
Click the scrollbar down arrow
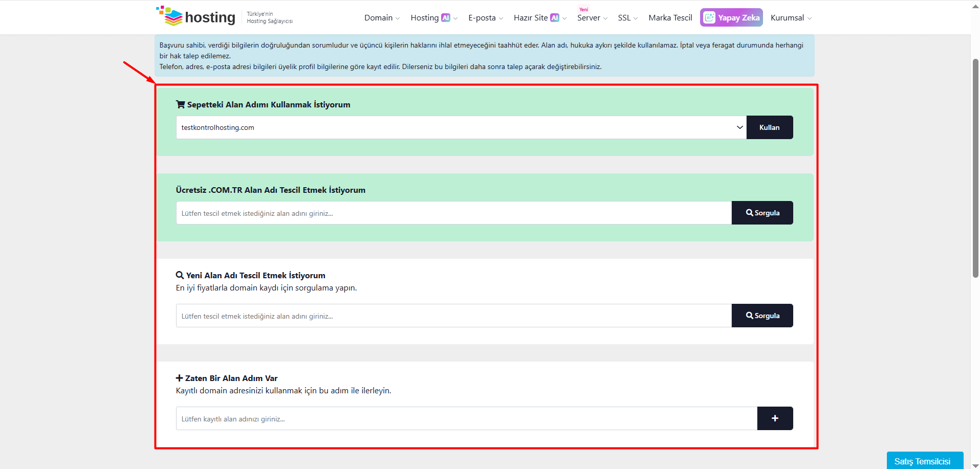pos(975,465)
